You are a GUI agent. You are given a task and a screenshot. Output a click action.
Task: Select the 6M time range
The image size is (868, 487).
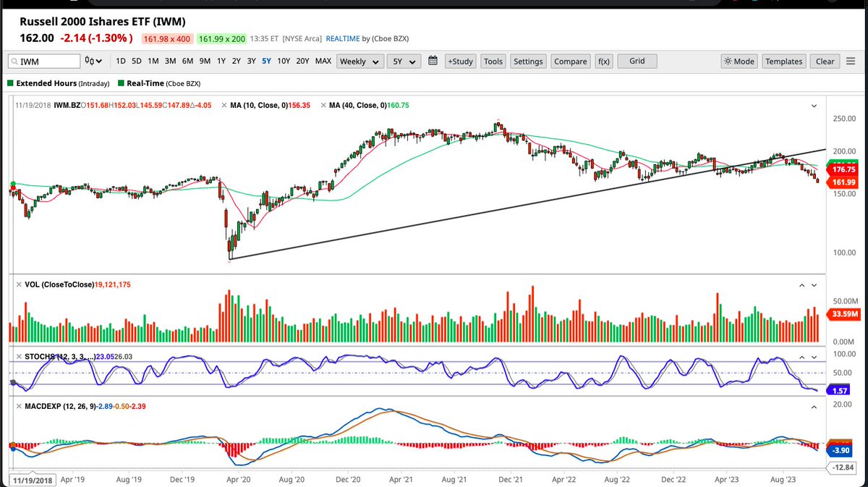(187, 62)
